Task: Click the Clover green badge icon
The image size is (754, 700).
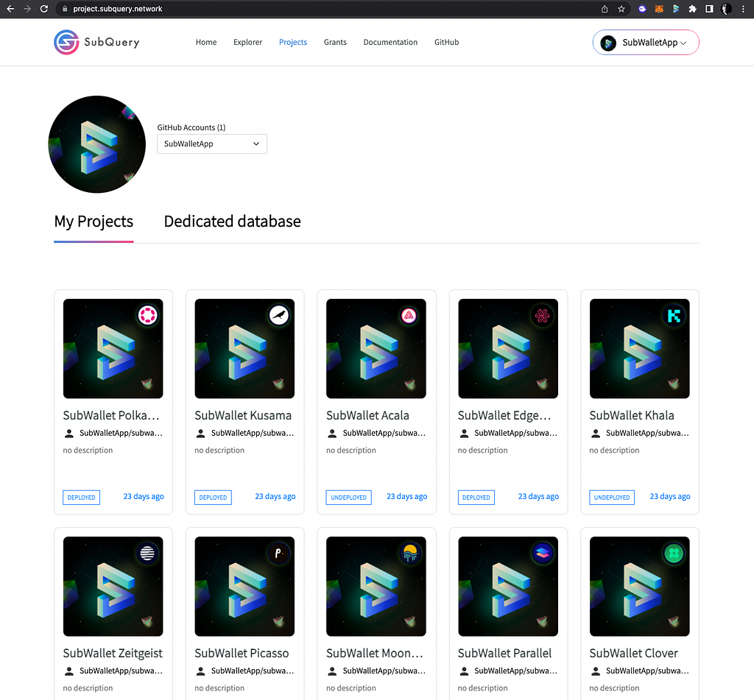Action: pos(674,554)
